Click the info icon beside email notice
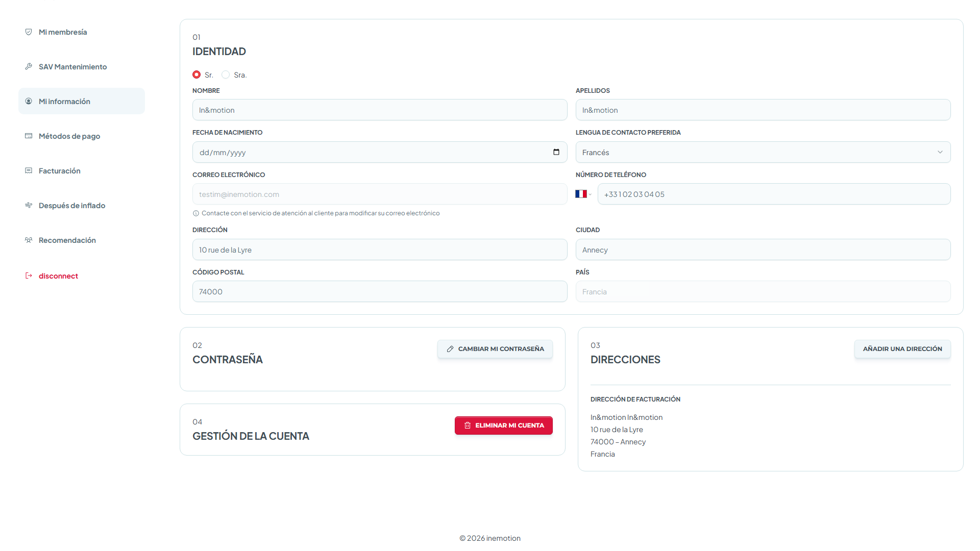 tap(196, 213)
